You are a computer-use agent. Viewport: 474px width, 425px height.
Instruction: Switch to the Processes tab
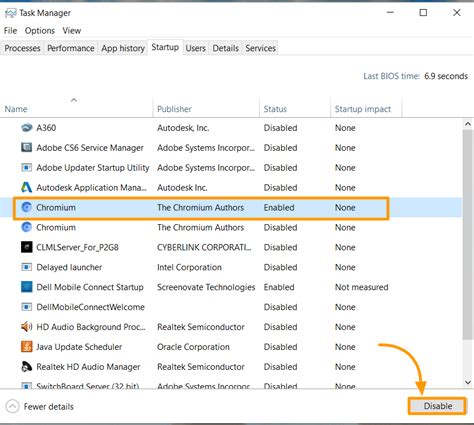point(22,48)
